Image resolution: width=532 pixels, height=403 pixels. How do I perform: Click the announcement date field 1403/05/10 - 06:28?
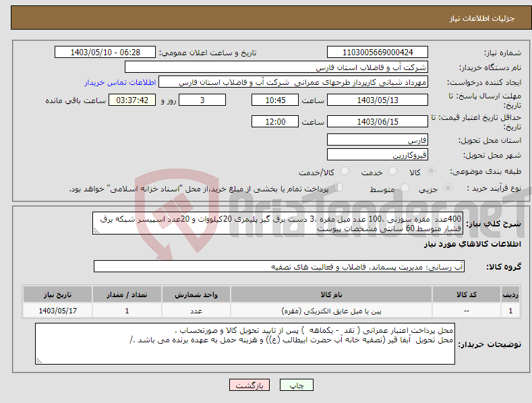[x=105, y=53]
